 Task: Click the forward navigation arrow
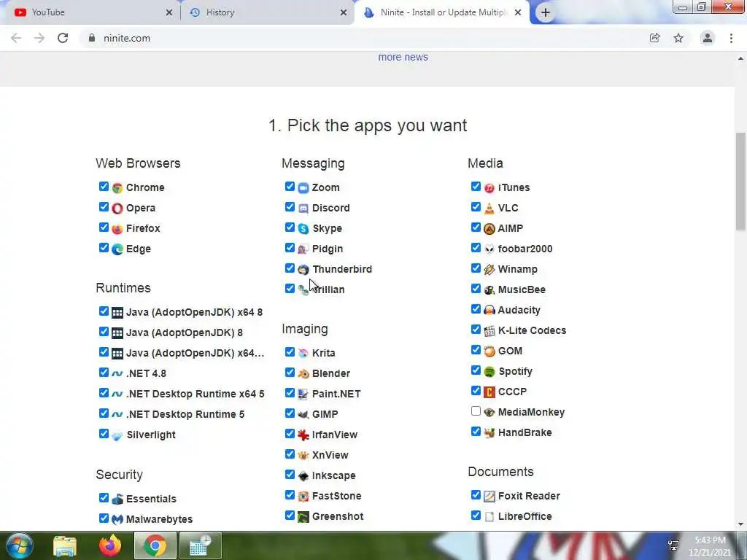[39, 38]
